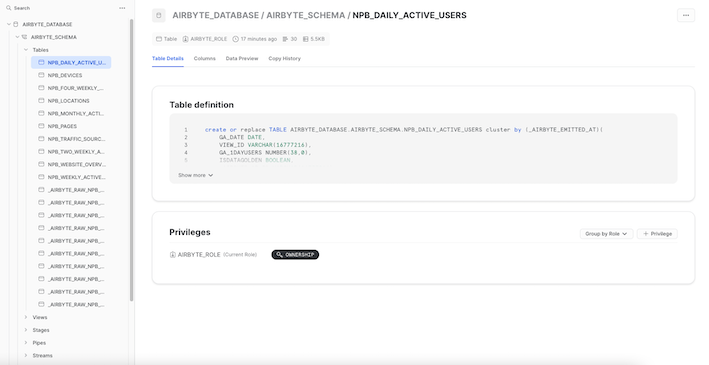Screen dimensions: 709x365
Task: Click role icon in Privileges row
Action: tap(172, 255)
